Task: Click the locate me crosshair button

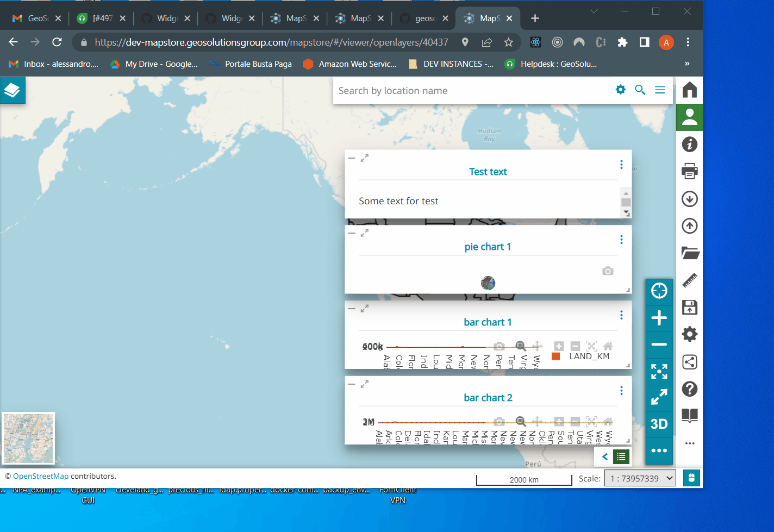Action: point(659,291)
